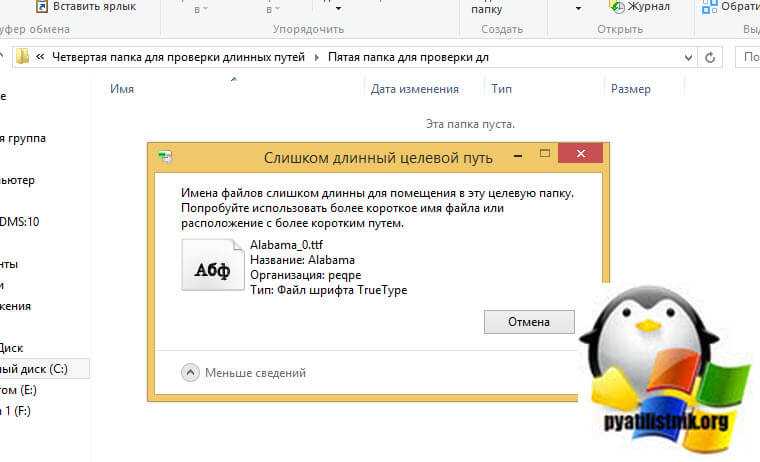Click the refresh button beside address bar

click(x=710, y=58)
